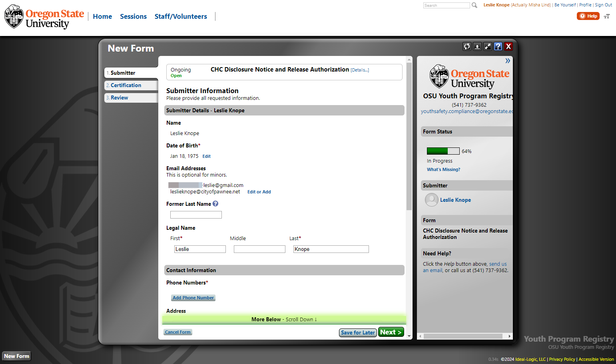Click Leslie Knope link in Submitter panel

coord(455,200)
